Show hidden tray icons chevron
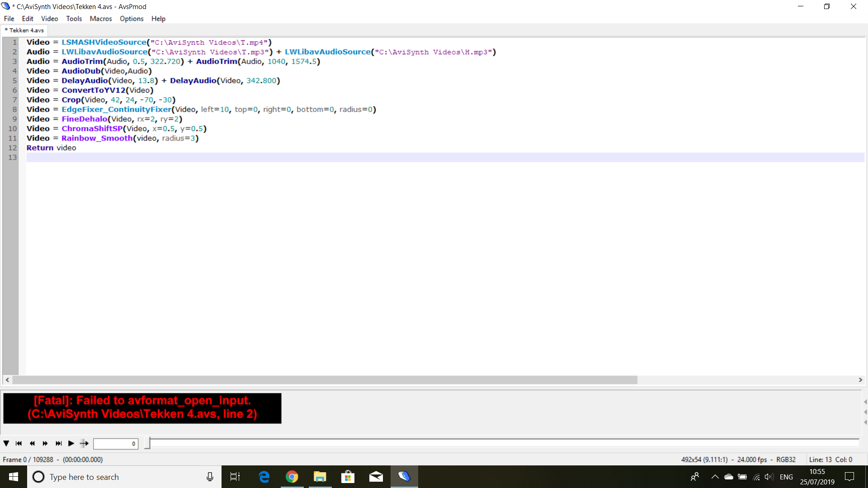The height and width of the screenshot is (488, 868). [715, 477]
